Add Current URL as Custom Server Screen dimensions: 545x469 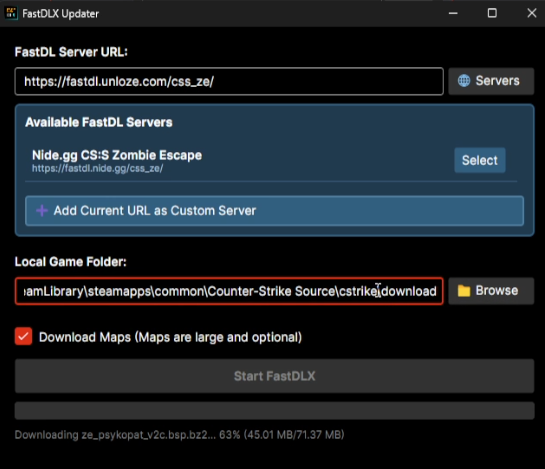274,211
